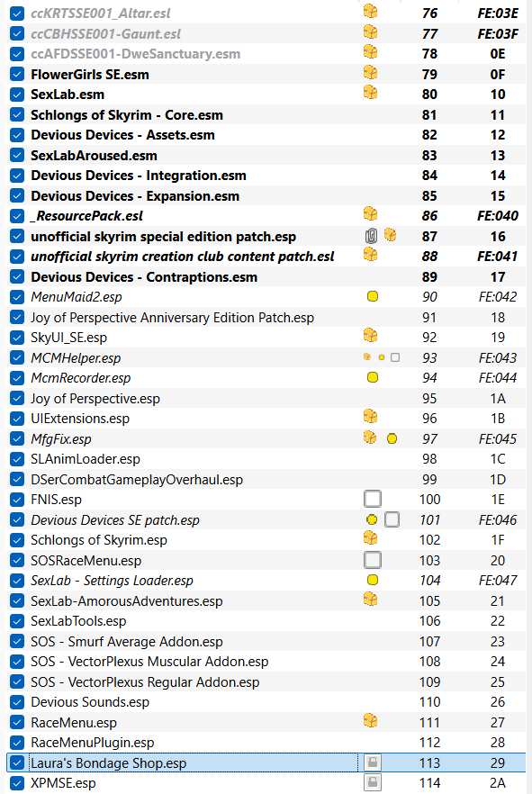Disable Devious Devices - Assets.esm checkbox
532x794 pixels.
click(17, 135)
